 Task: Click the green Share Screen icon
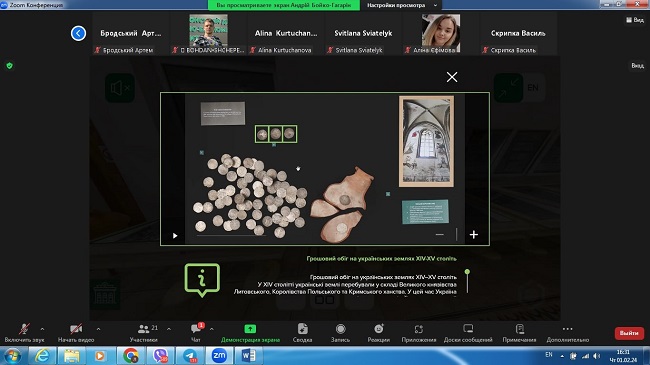(250, 329)
